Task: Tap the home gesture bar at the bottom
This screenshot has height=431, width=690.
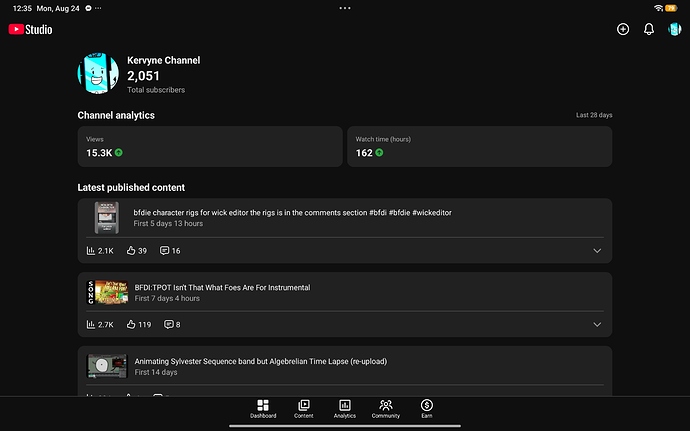Action: pos(345,426)
